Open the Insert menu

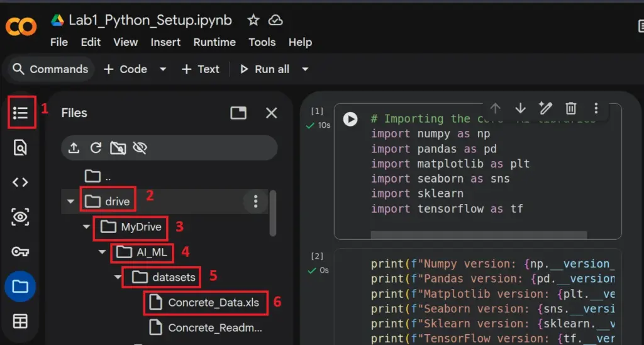tap(165, 42)
